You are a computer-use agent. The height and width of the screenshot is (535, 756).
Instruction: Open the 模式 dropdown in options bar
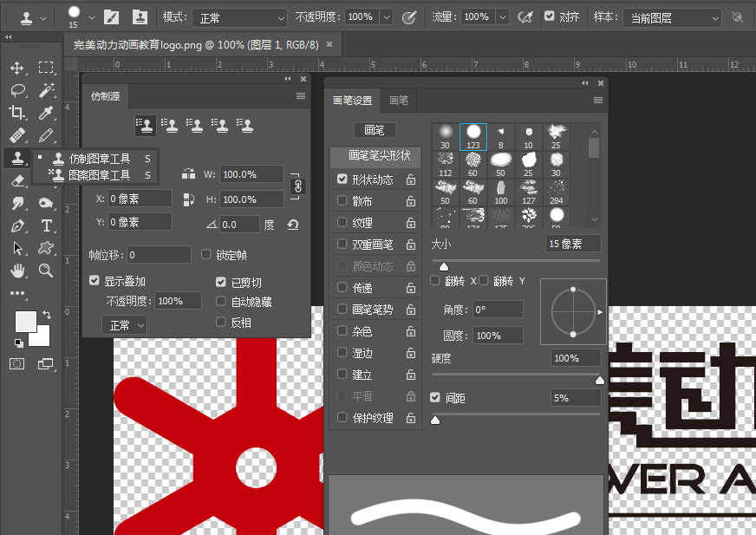coord(238,17)
